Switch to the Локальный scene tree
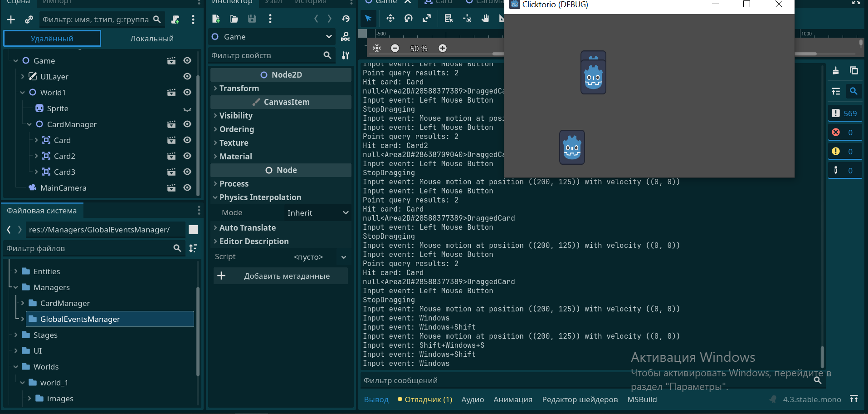868x414 pixels. [x=152, y=39]
